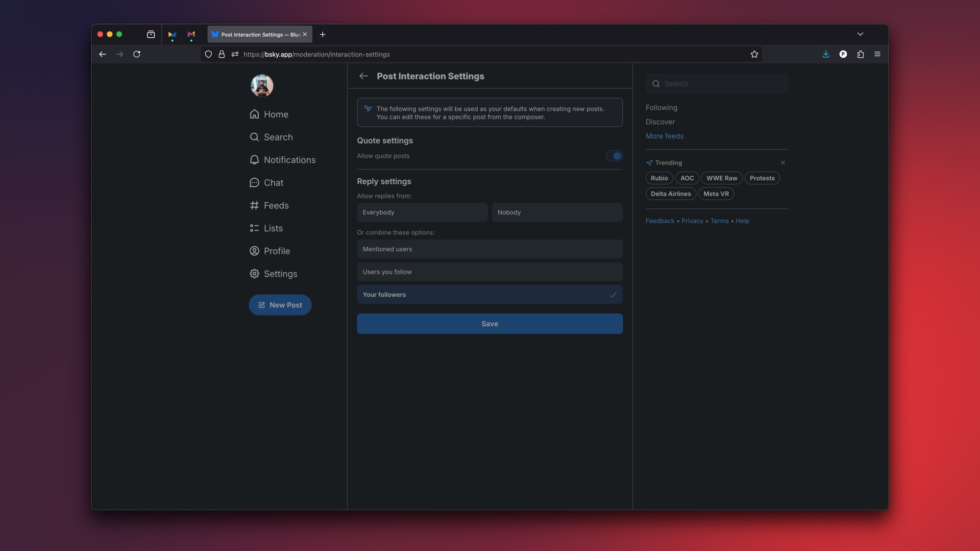
Task: Close the Post Interaction Settings tab
Action: point(305,34)
